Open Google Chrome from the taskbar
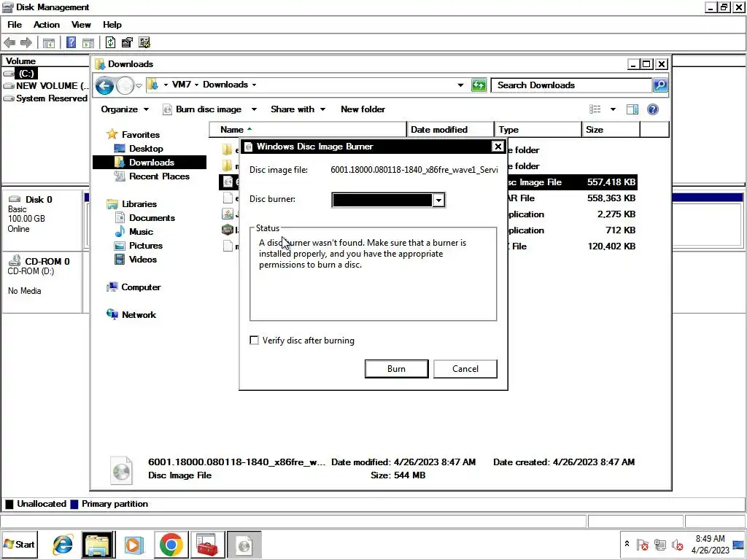This screenshot has height=560, width=747. [171, 545]
